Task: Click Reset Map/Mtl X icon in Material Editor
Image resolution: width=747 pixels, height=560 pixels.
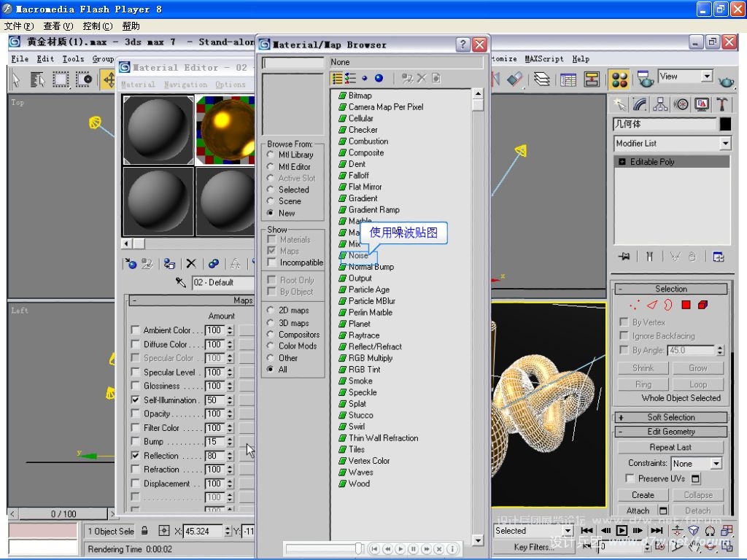Action: tap(191, 263)
